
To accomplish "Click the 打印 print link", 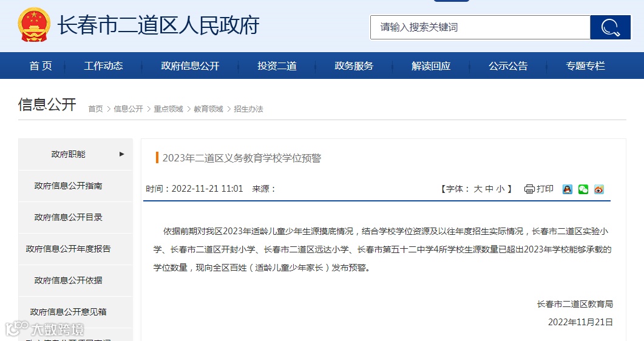I will 545,189.
